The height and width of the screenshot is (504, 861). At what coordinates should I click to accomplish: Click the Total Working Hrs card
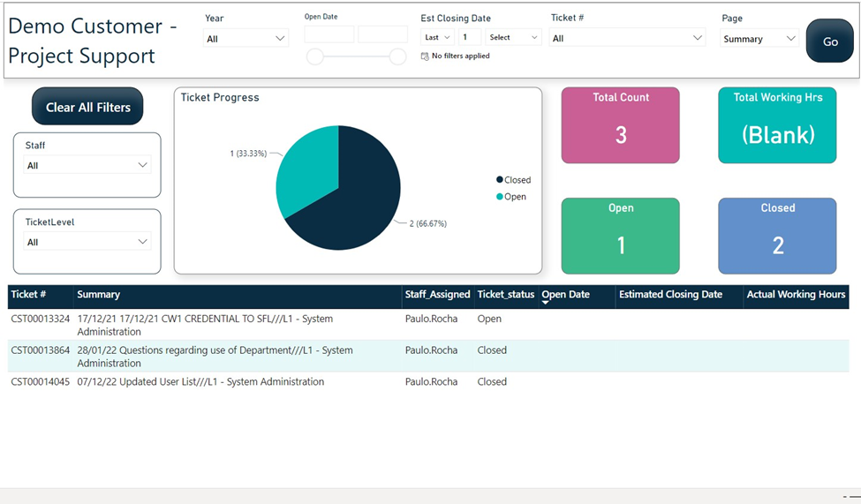click(x=777, y=125)
